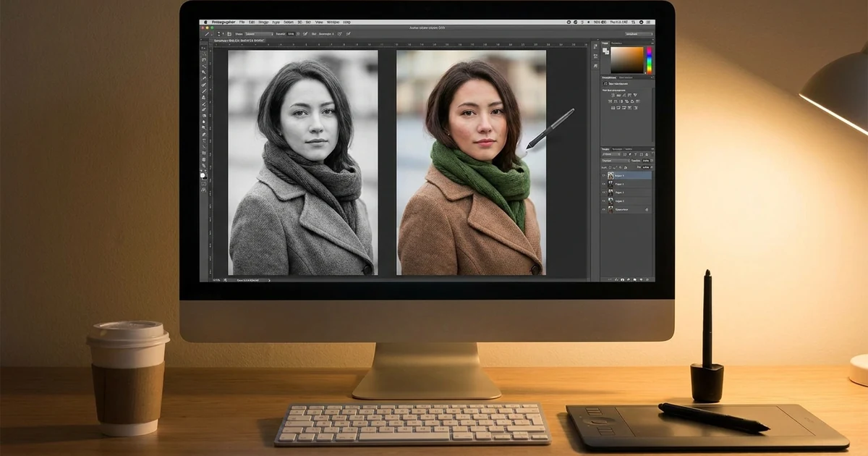This screenshot has width=868, height=456.
Task: Click the foreground/background swatch icon in color panel
Action: [605, 51]
